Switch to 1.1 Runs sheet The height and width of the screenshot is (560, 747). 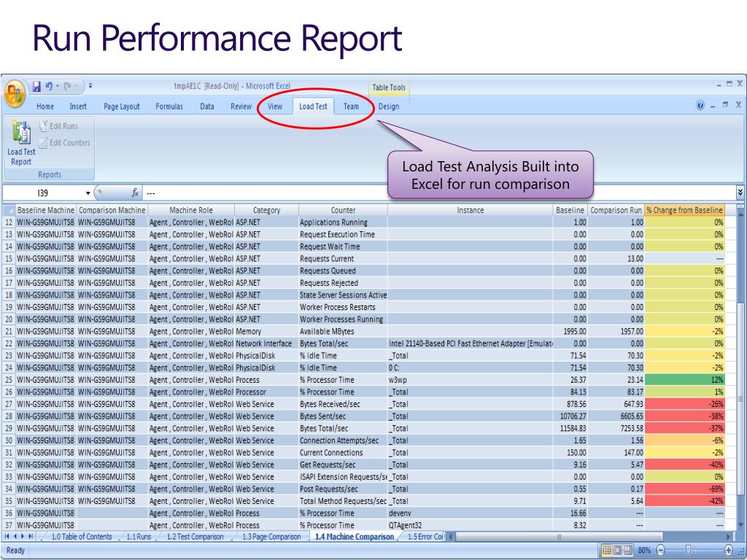tap(139, 537)
